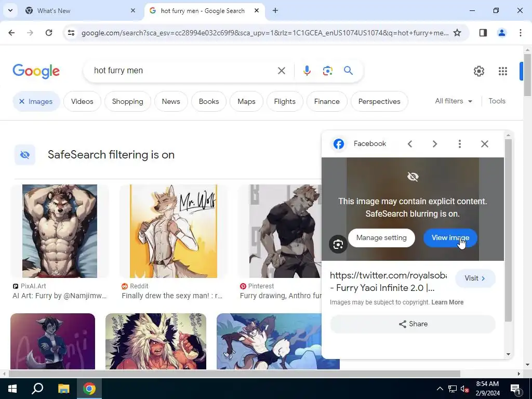The width and height of the screenshot is (532, 399).
Task: Show hidden system tray icons
Action: click(x=440, y=389)
